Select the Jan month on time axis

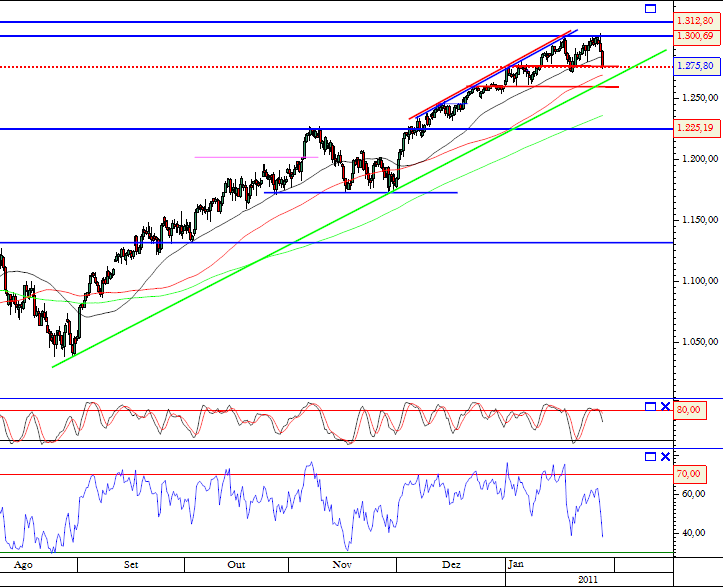[x=516, y=564]
